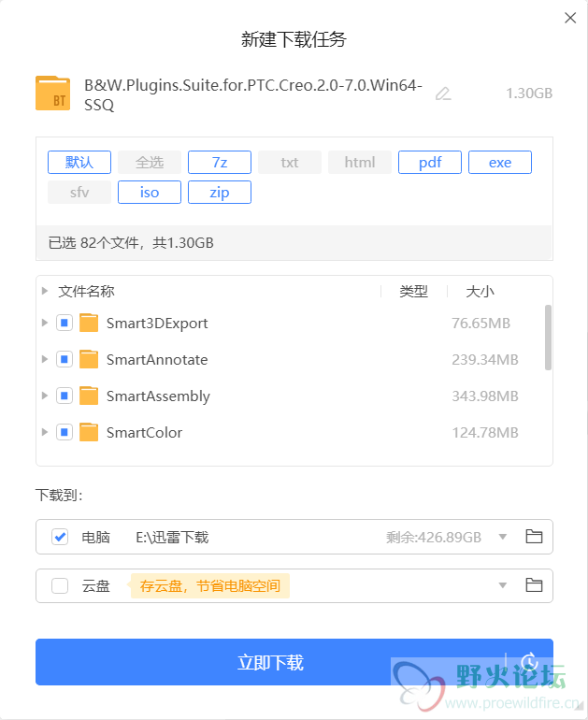
Task: Toggle the Smart3DExport checkbox
Action: click(x=65, y=323)
